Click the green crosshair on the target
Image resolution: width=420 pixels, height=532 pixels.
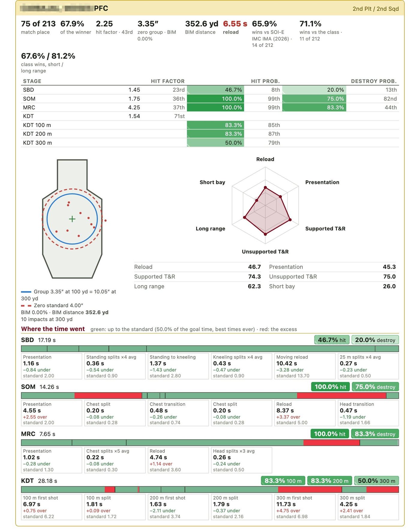[72, 219]
